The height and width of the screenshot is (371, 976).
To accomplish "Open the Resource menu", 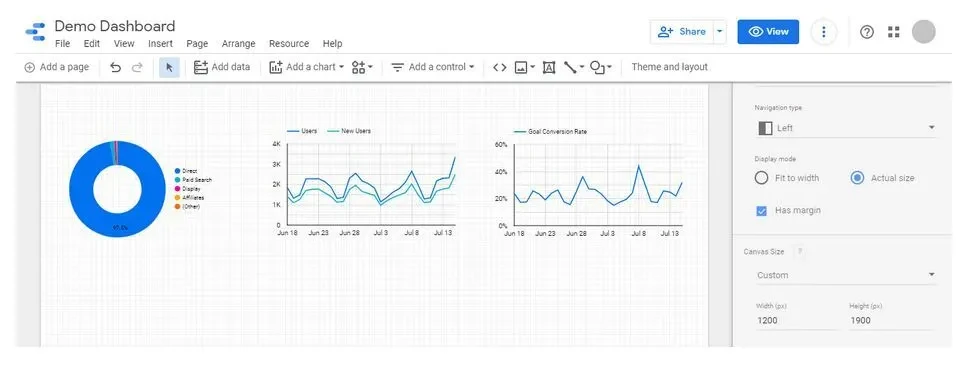I will 289,44.
